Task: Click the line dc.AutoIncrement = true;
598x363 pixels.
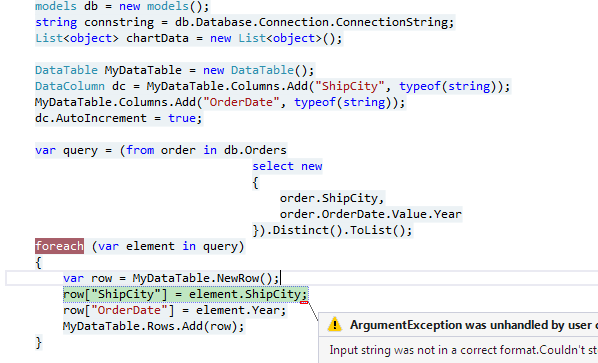Action: [x=118, y=118]
